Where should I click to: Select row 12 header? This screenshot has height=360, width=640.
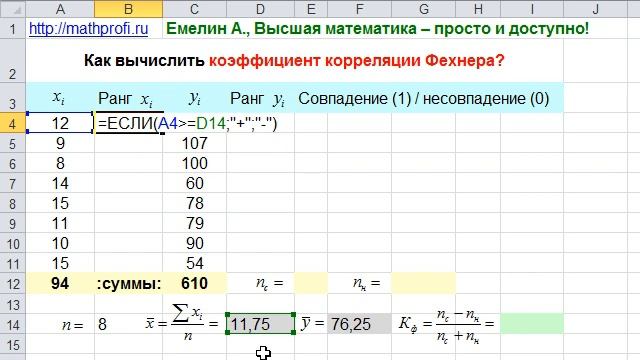(13, 283)
